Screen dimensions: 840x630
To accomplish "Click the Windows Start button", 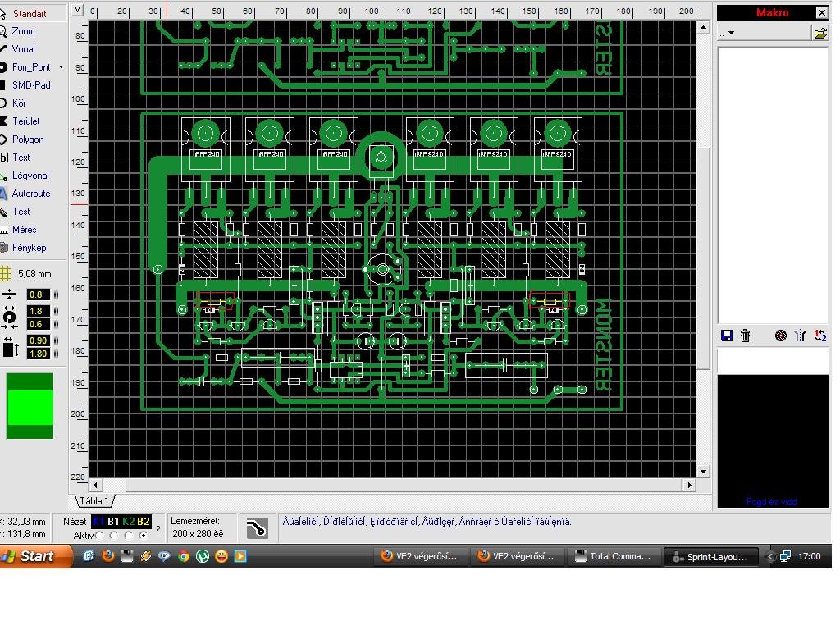I will pyautogui.click(x=35, y=557).
